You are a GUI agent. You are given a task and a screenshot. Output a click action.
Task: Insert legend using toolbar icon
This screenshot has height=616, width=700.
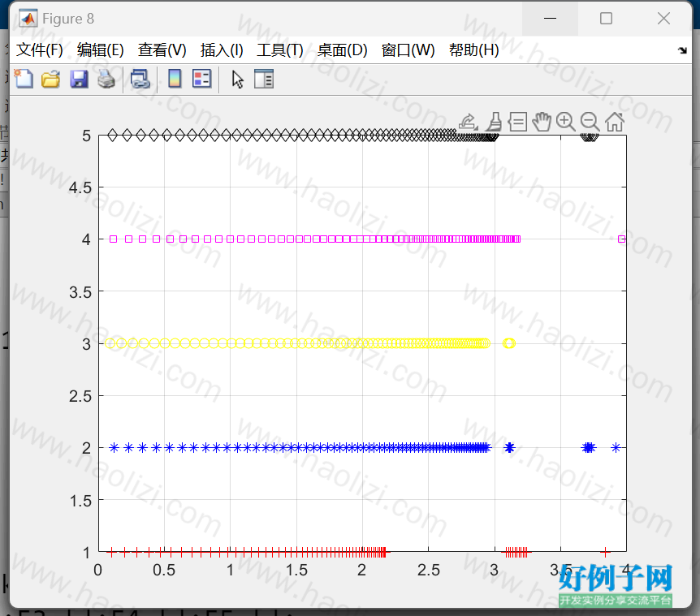coord(201,79)
